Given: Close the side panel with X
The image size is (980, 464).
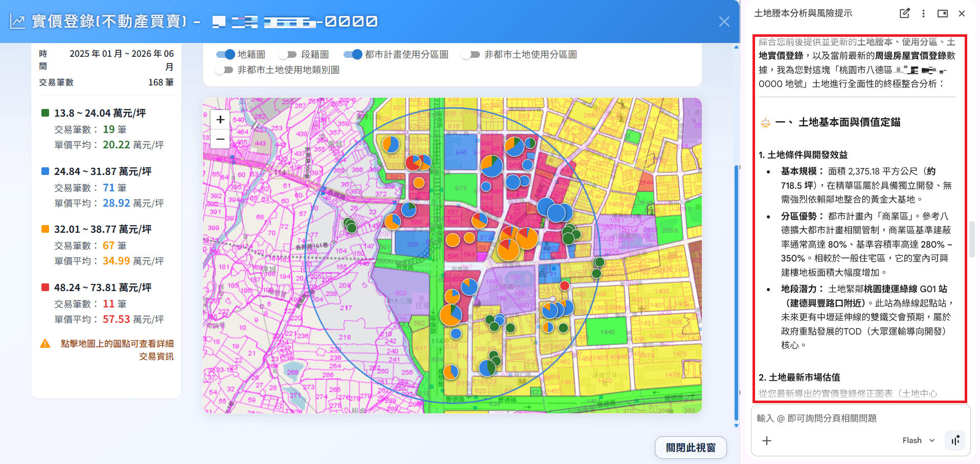Looking at the screenshot, I should click(x=962, y=13).
